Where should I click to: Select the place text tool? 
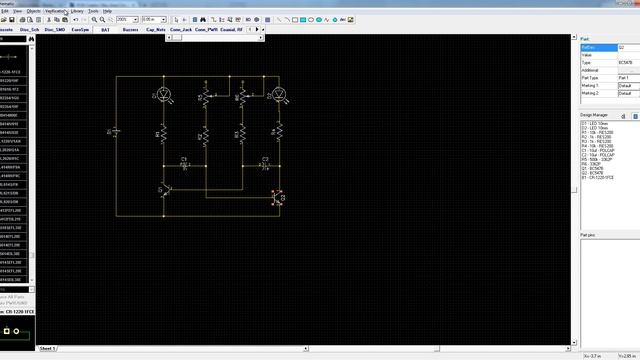point(342,20)
